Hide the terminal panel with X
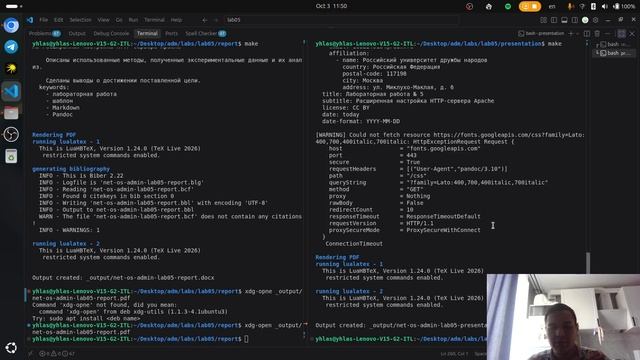This screenshot has width=640, height=360. pyautogui.click(x=632, y=33)
